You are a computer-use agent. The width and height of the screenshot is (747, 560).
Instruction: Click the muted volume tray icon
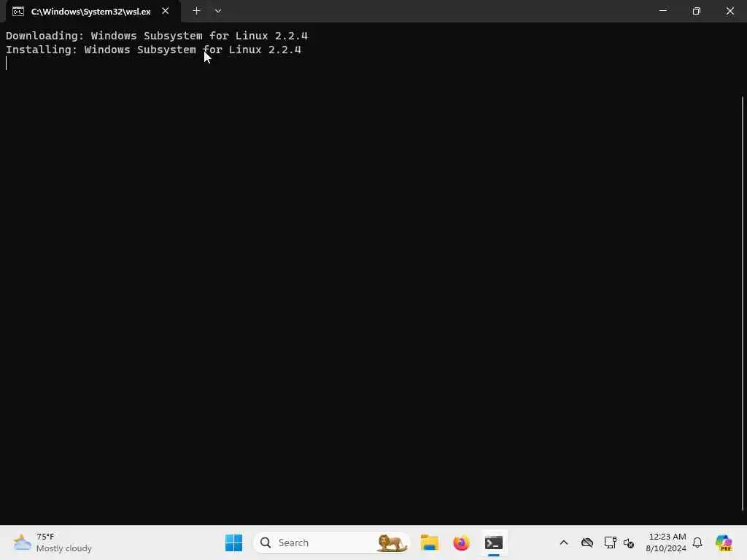(628, 542)
